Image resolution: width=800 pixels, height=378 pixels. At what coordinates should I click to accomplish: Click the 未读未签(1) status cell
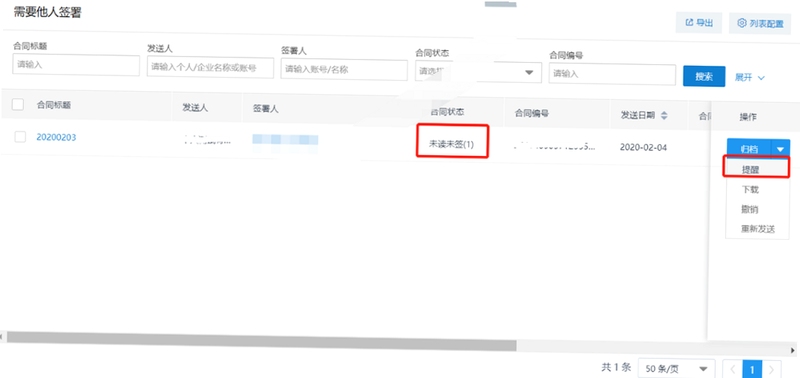point(452,145)
